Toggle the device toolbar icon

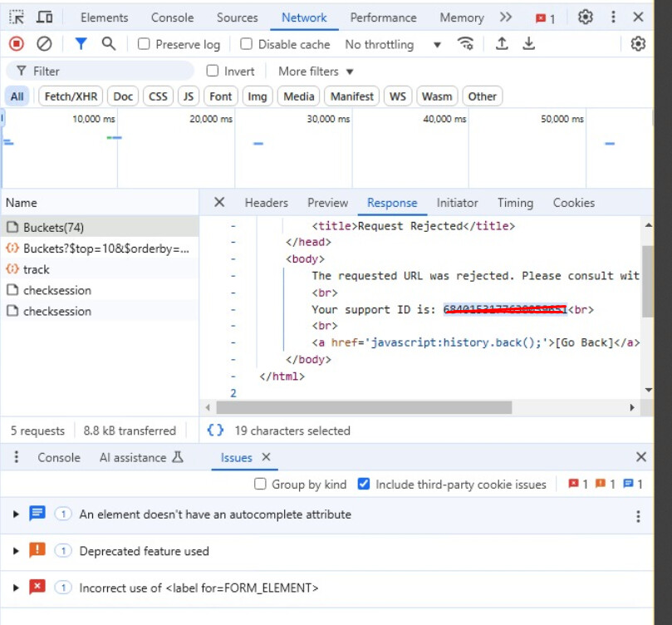(45, 17)
